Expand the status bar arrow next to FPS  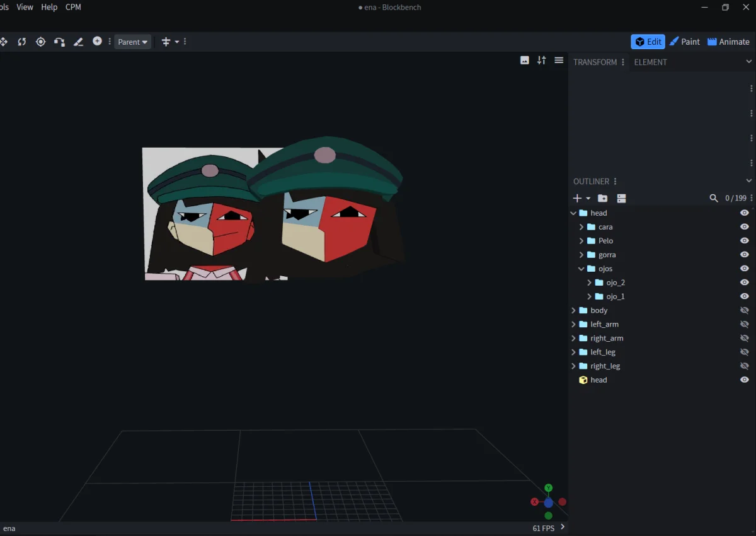pos(563,527)
